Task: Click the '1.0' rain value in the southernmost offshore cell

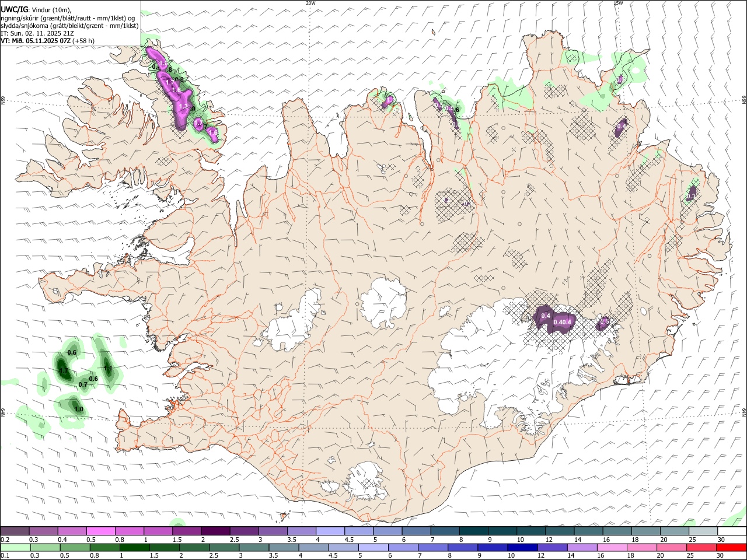Action: pos(79,409)
